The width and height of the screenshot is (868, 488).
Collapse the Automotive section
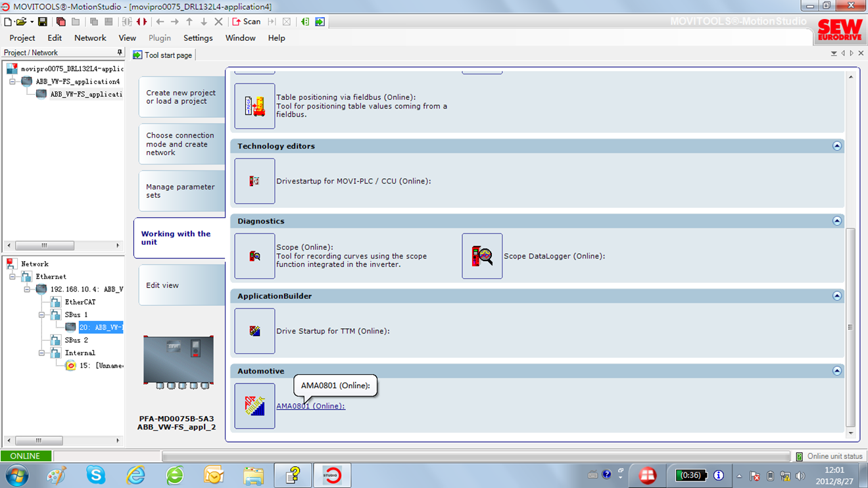coord(836,371)
